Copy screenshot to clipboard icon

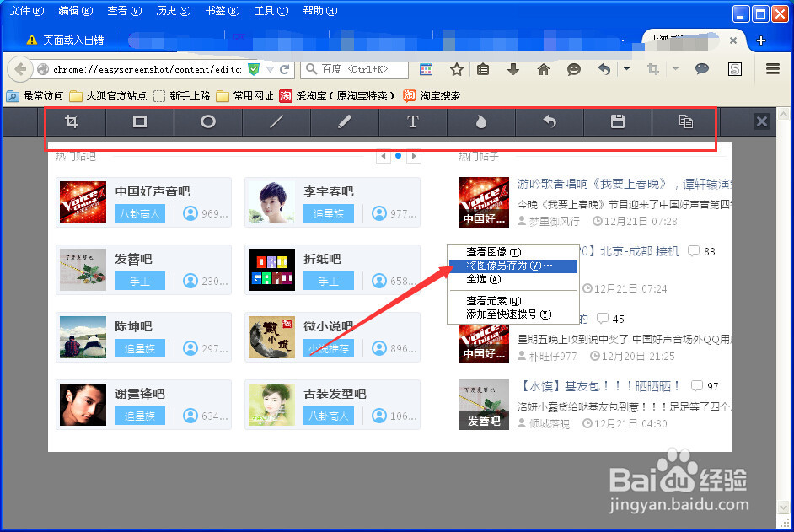coord(685,121)
